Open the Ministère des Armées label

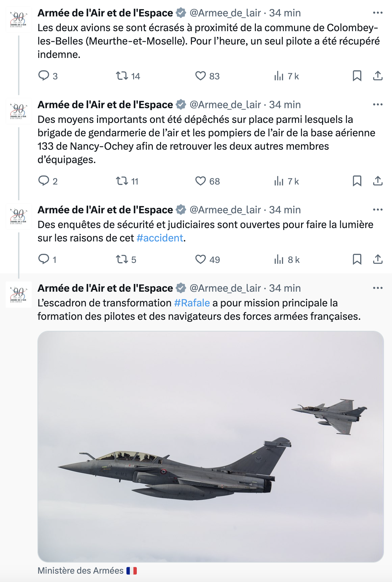(x=81, y=571)
